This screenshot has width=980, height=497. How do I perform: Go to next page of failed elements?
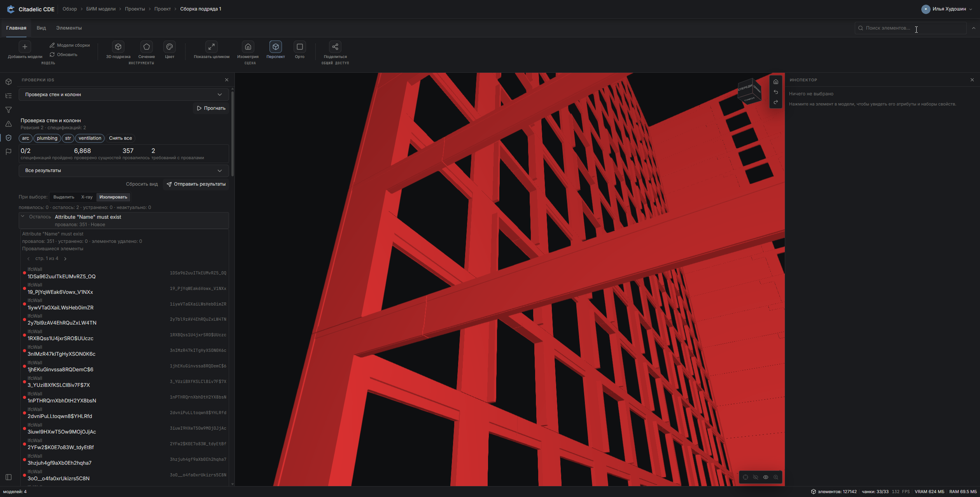[65, 259]
